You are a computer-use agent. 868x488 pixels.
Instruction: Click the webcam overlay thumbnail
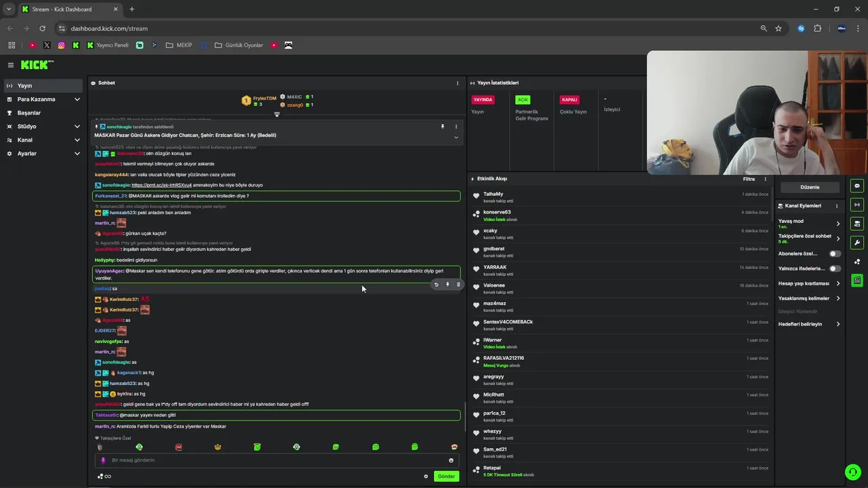point(757,113)
